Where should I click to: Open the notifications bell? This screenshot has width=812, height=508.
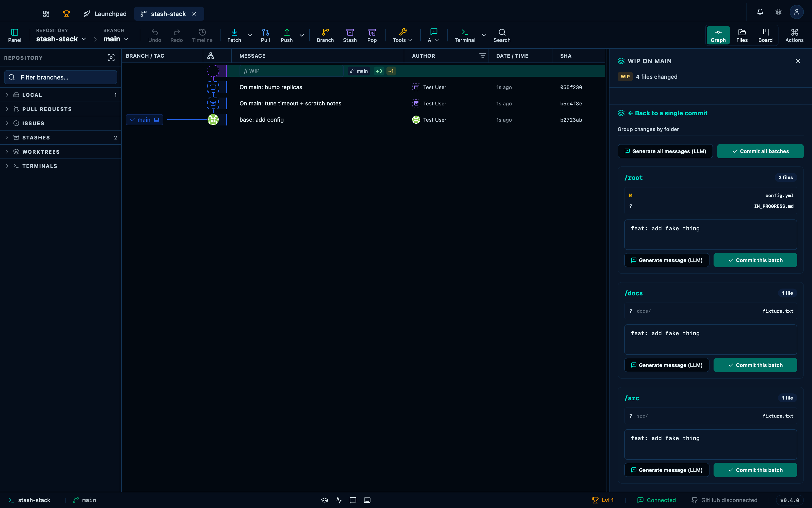pos(760,12)
